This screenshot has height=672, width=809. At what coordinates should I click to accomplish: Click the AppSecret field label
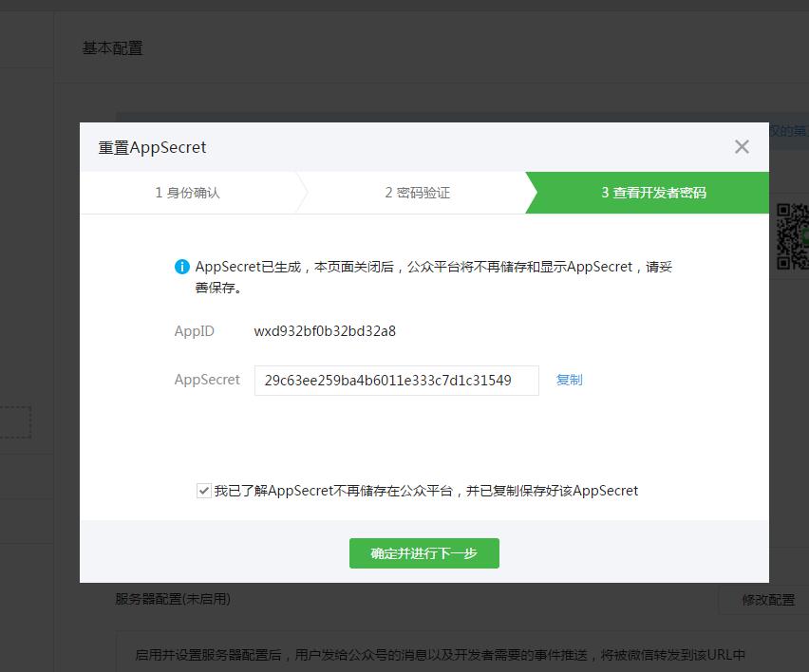207,380
